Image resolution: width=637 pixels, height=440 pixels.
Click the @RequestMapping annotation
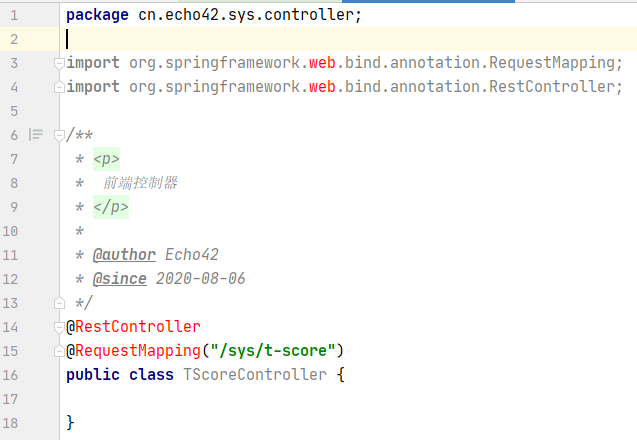(137, 351)
